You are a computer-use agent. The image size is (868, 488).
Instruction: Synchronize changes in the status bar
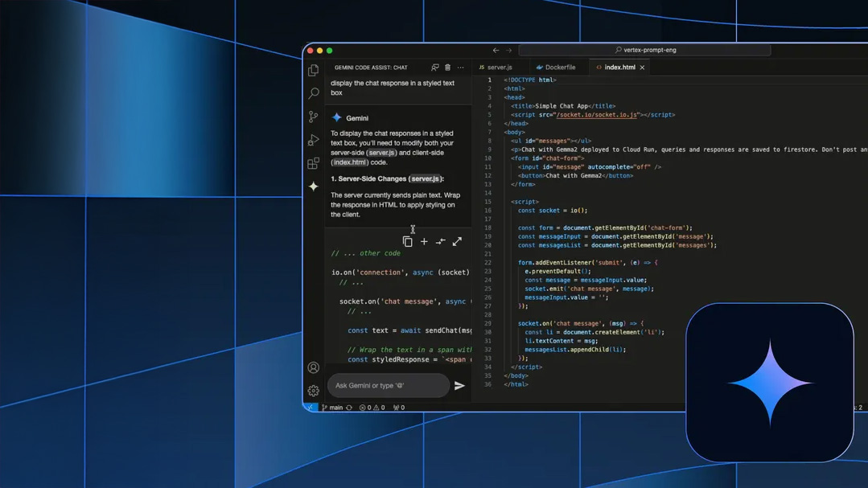[x=349, y=408]
